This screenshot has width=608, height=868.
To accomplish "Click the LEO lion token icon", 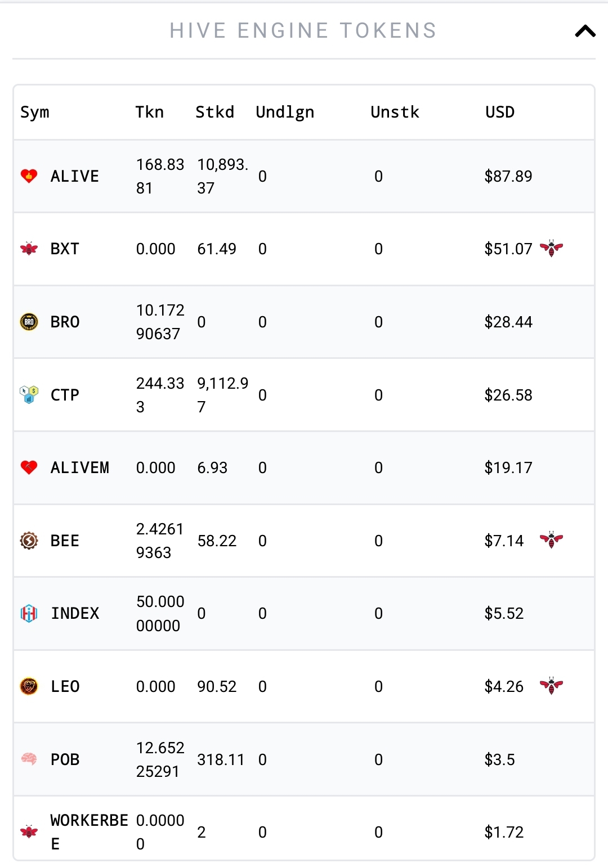I will [x=29, y=686].
